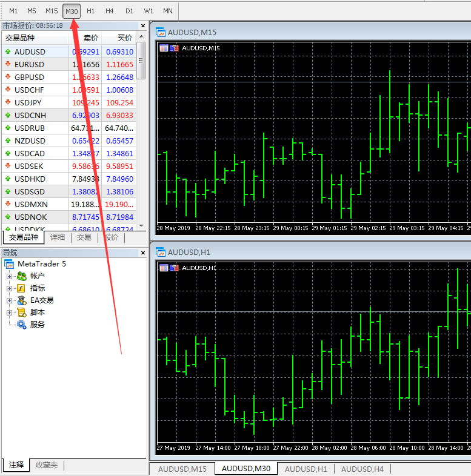Open the 详细 tab in market watch
This screenshot has width=471, height=476.
pyautogui.click(x=58, y=237)
